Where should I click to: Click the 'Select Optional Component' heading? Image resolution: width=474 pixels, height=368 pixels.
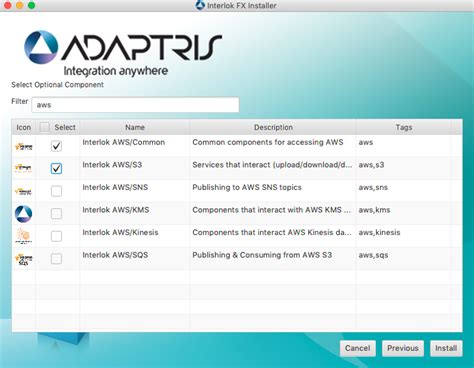pyautogui.click(x=57, y=85)
